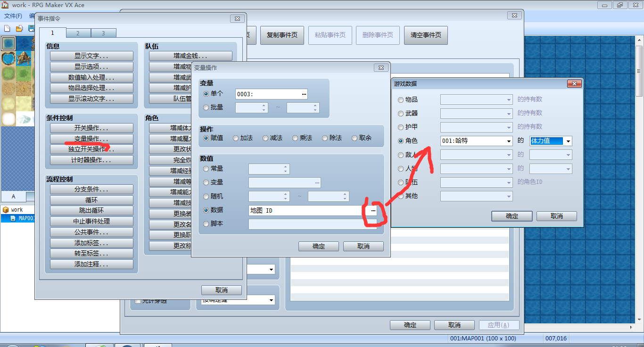Click the 变量操作... command button
The height and width of the screenshot is (347, 644).
91,139
